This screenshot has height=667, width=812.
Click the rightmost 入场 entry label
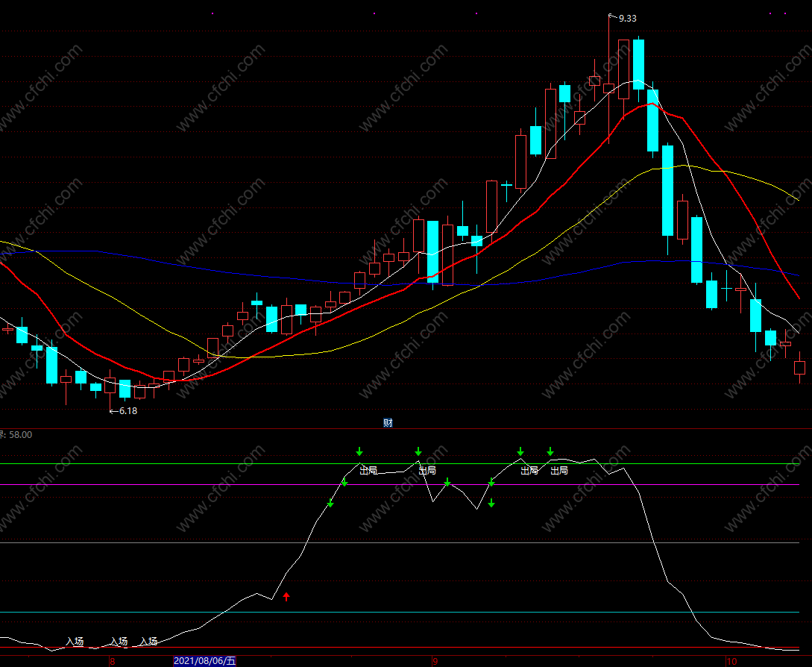[x=148, y=642]
